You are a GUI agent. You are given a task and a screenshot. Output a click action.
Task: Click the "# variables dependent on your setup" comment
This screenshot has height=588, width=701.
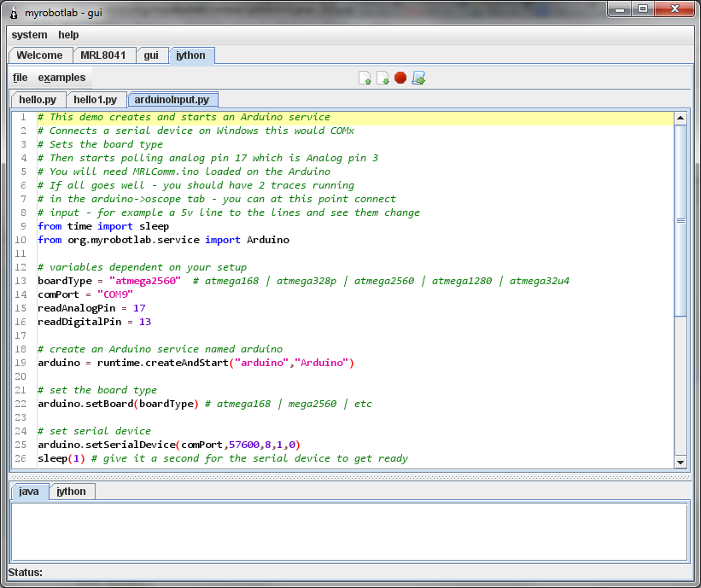pos(143,267)
